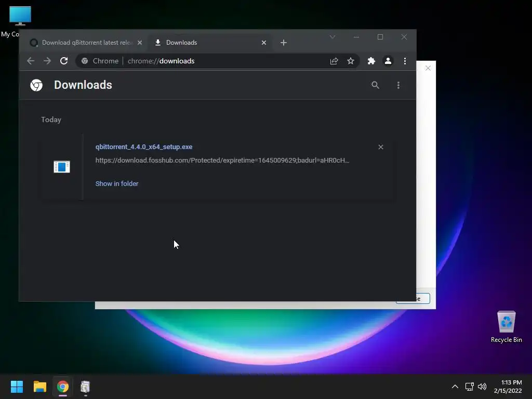Image resolution: width=532 pixels, height=399 pixels.
Task: Select the Recycle Bin desktop icon
Action: click(x=506, y=327)
